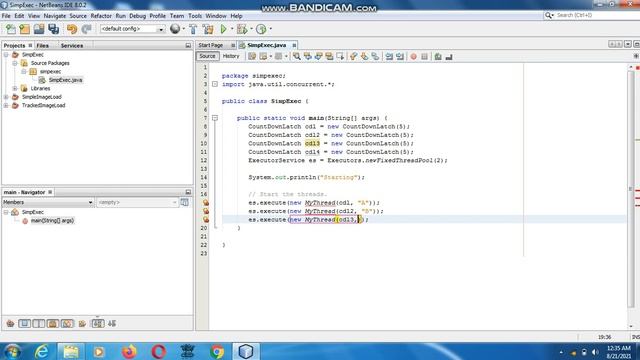The image size is (640, 360).
Task: Click the Comment icon in editor toolbar
Action: click(x=438, y=57)
